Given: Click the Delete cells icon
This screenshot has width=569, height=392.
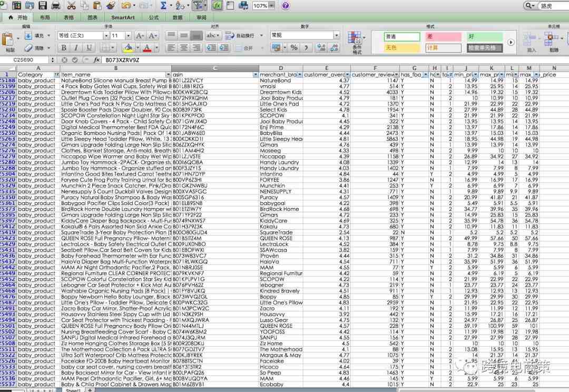Looking at the screenshot, I should pos(552,39).
